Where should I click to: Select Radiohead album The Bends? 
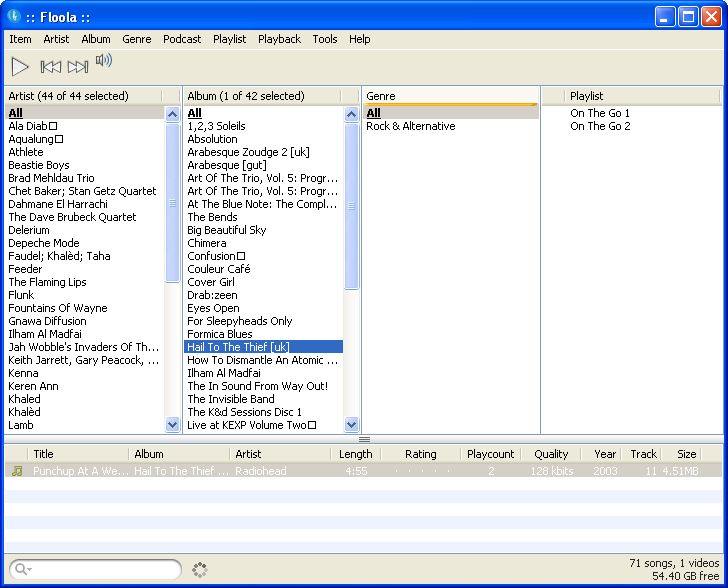pyautogui.click(x=212, y=217)
